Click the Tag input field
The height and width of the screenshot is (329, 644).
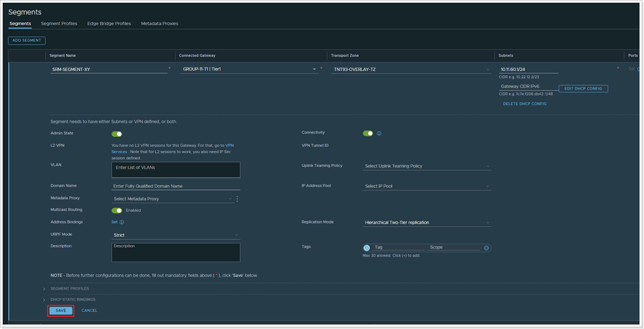click(398, 247)
